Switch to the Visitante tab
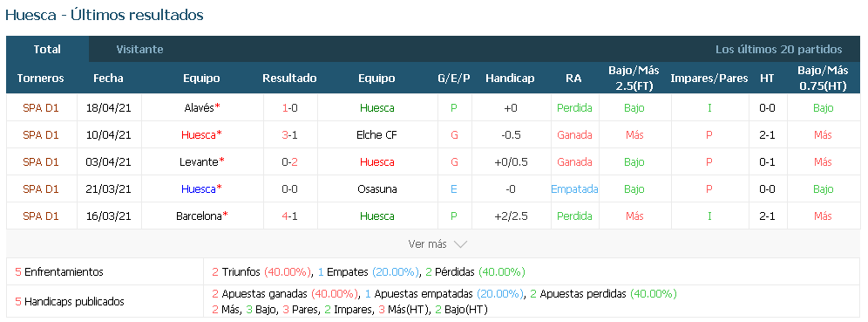 [139, 50]
